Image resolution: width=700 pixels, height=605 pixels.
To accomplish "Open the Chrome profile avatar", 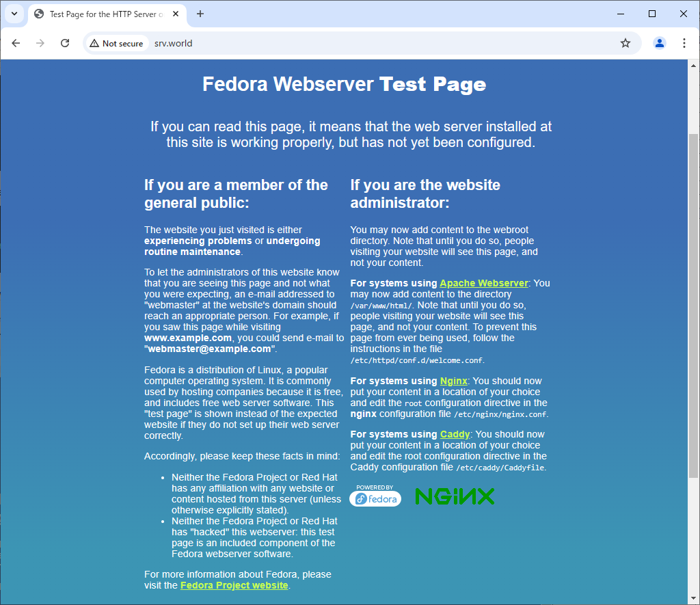I will click(x=659, y=43).
